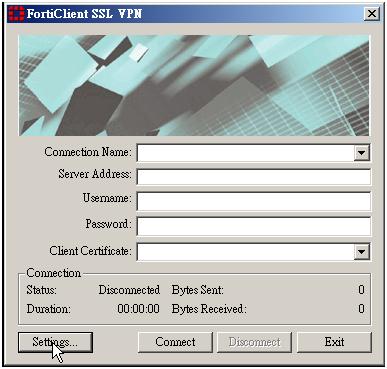The width and height of the screenshot is (387, 369).
Task: Click the 'Bytes Received:' label
Action: [x=209, y=309]
